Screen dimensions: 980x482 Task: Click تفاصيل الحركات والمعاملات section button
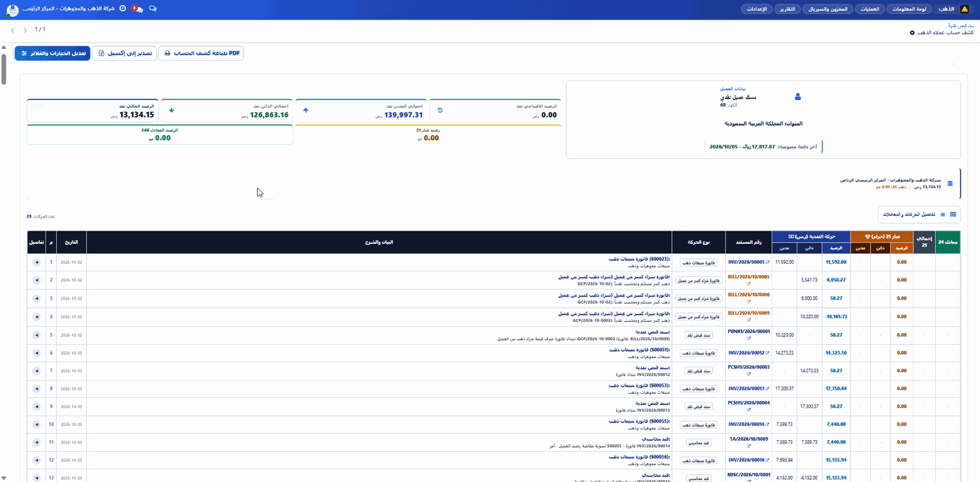pos(920,214)
